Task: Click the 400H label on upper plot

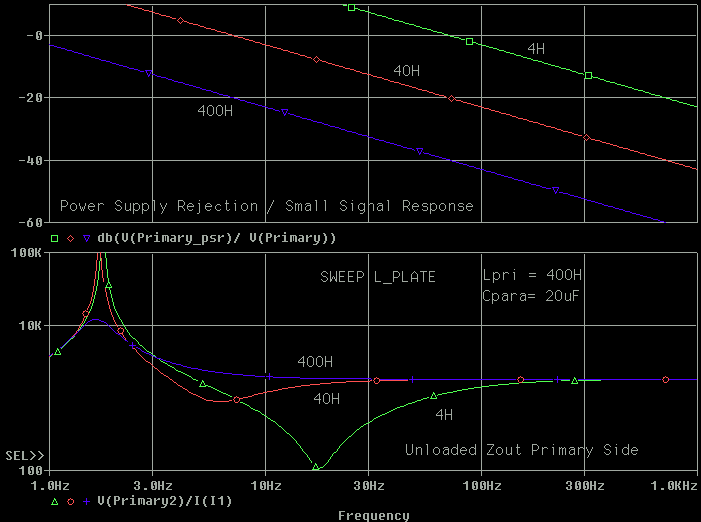Action: coord(215,111)
